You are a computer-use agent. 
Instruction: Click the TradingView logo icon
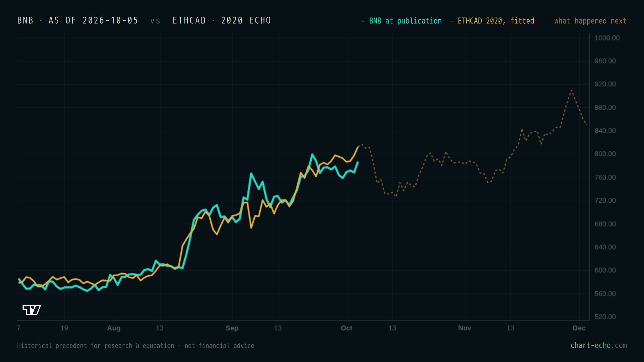click(x=32, y=309)
